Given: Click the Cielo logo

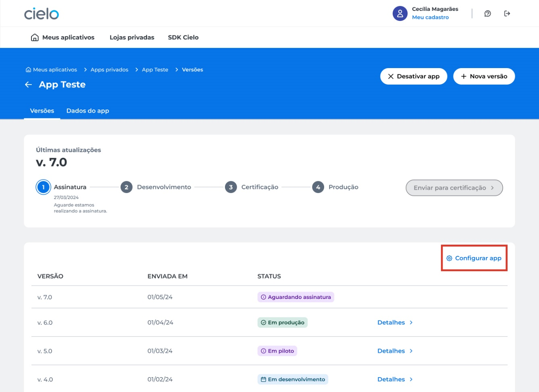Looking at the screenshot, I should click(x=42, y=14).
